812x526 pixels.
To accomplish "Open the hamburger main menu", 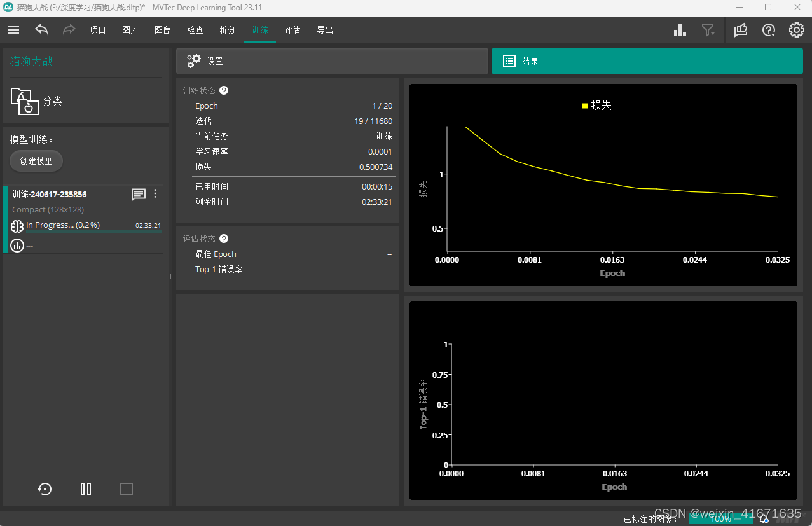I will (13, 30).
